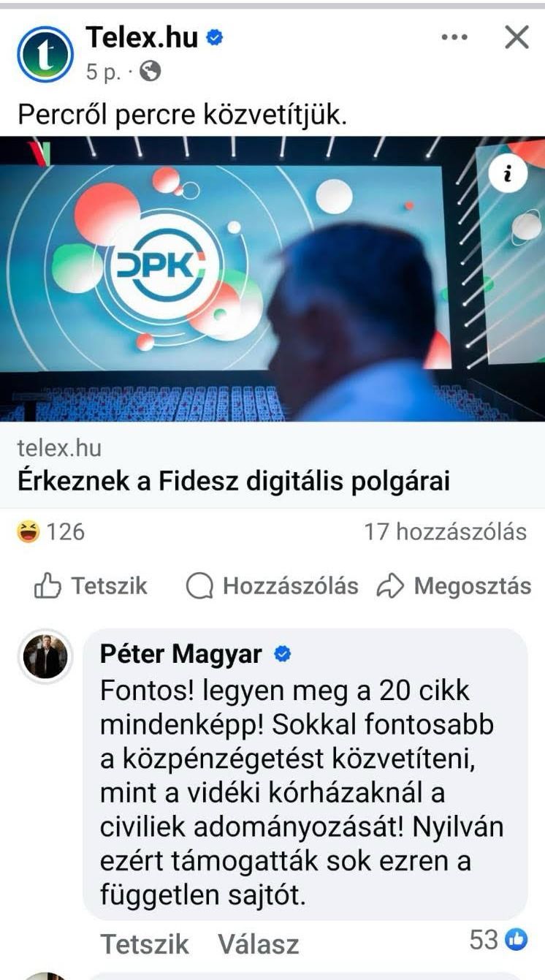Image resolution: width=545 pixels, height=980 pixels.
Task: Close the post with the X icon
Action: coord(517,37)
